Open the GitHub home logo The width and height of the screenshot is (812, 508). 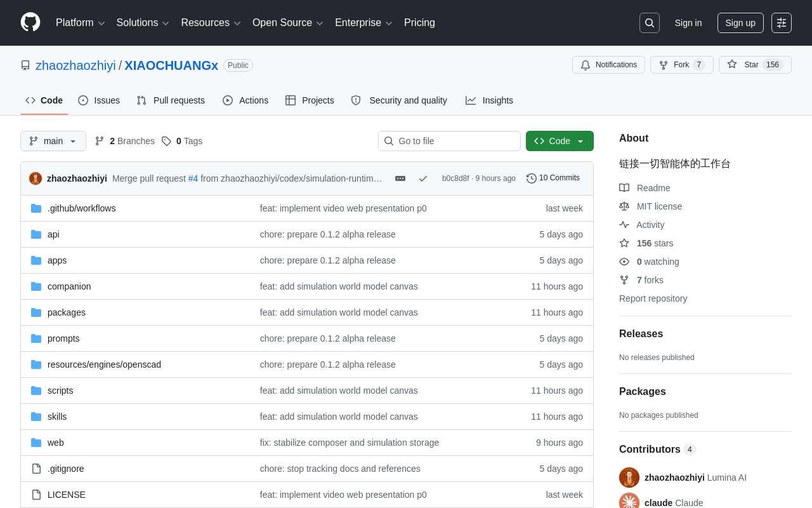[x=30, y=22]
